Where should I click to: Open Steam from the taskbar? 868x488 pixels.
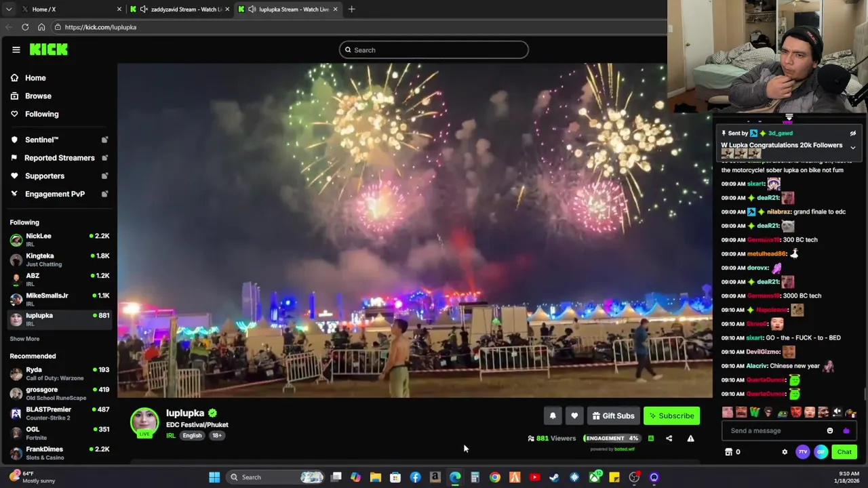(554, 477)
